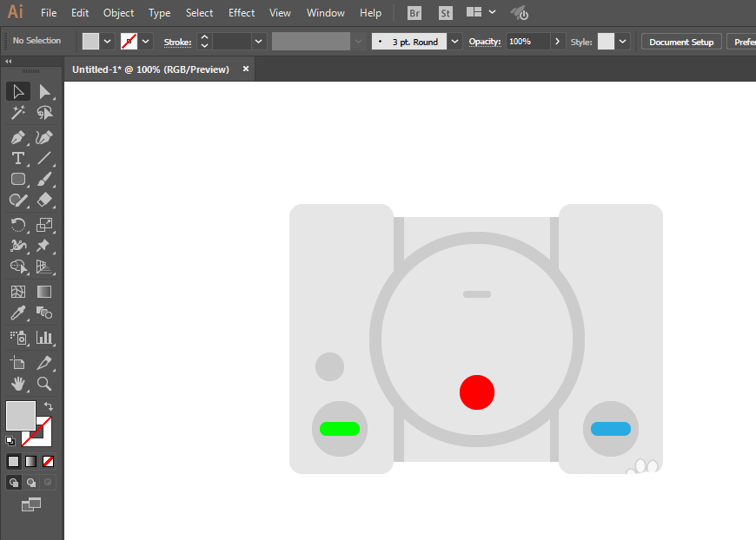Screen dimensions: 756x540
Task: Select the Rotate tool
Action: click(x=18, y=225)
